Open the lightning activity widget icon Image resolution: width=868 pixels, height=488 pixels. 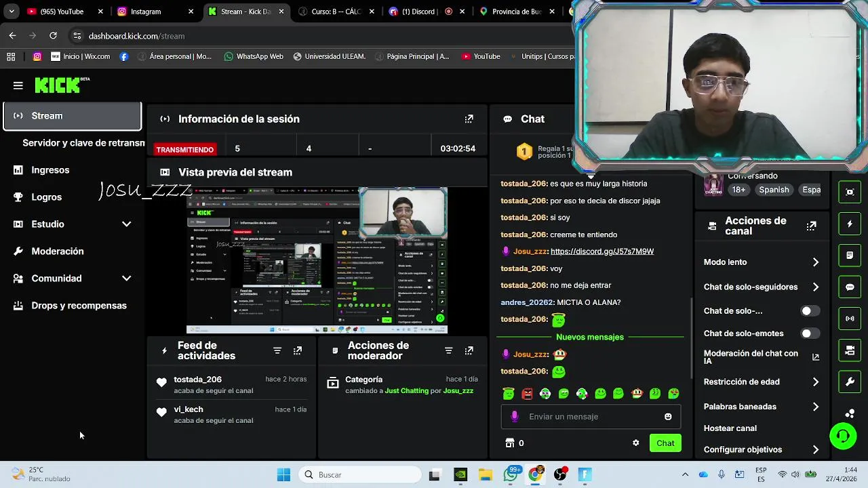point(850,224)
